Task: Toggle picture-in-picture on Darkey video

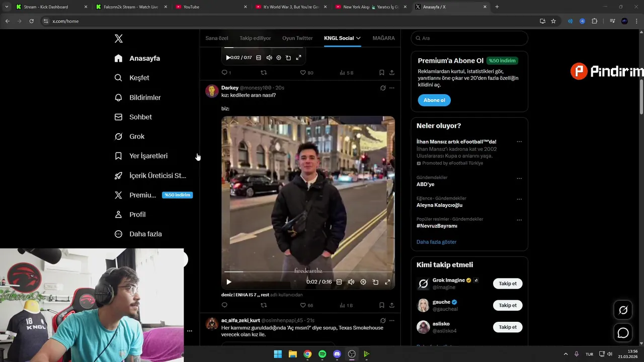Action: click(x=375, y=282)
